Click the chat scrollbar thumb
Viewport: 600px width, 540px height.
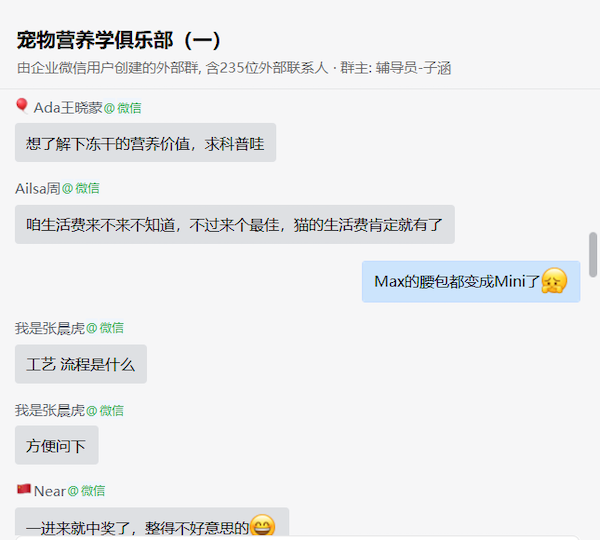pyautogui.click(x=593, y=255)
